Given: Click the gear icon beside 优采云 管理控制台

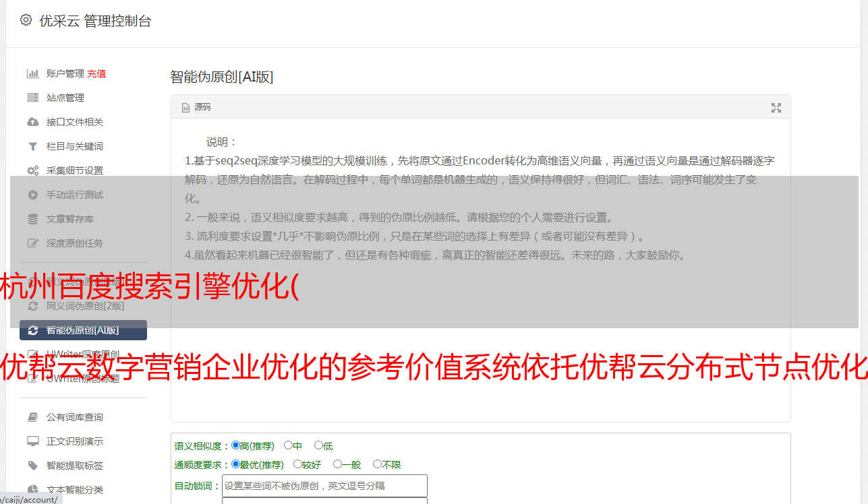Looking at the screenshot, I should coord(26,20).
